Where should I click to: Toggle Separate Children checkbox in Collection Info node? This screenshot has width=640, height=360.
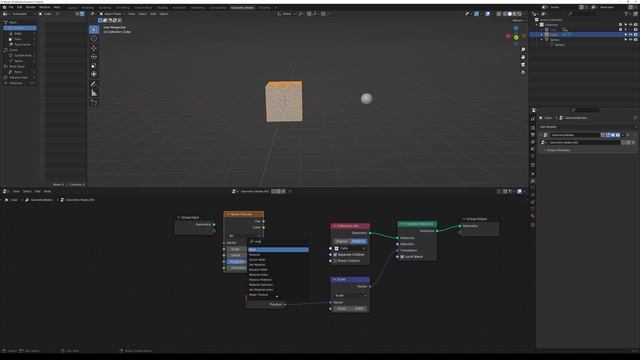336,255
